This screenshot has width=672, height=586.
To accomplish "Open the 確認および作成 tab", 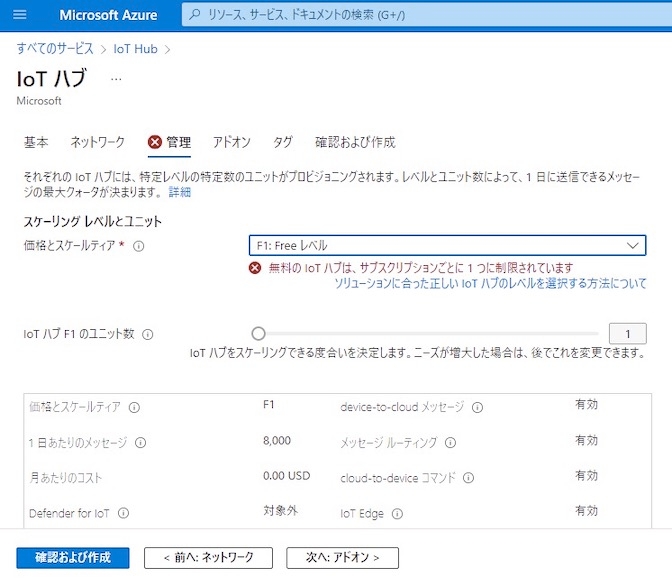I will (355, 142).
